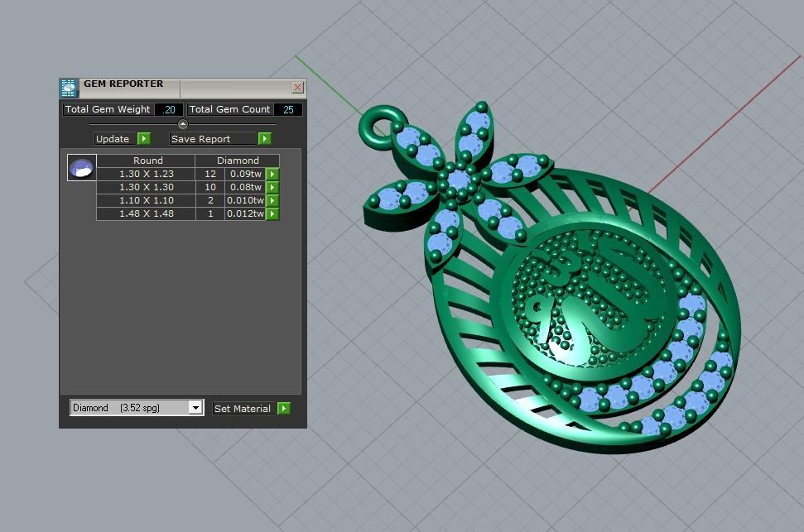Click the 0.010tw weight cell
This screenshot has height=532, width=804.
[246, 201]
